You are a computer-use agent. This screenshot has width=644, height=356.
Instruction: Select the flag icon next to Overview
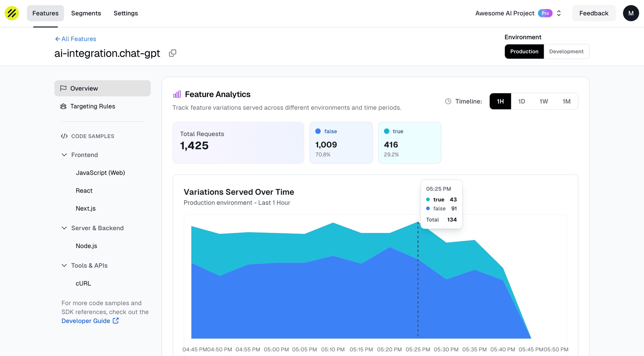coord(63,88)
